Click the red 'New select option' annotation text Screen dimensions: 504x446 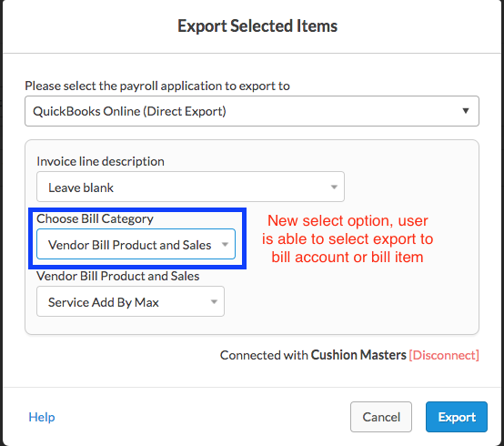(348, 238)
